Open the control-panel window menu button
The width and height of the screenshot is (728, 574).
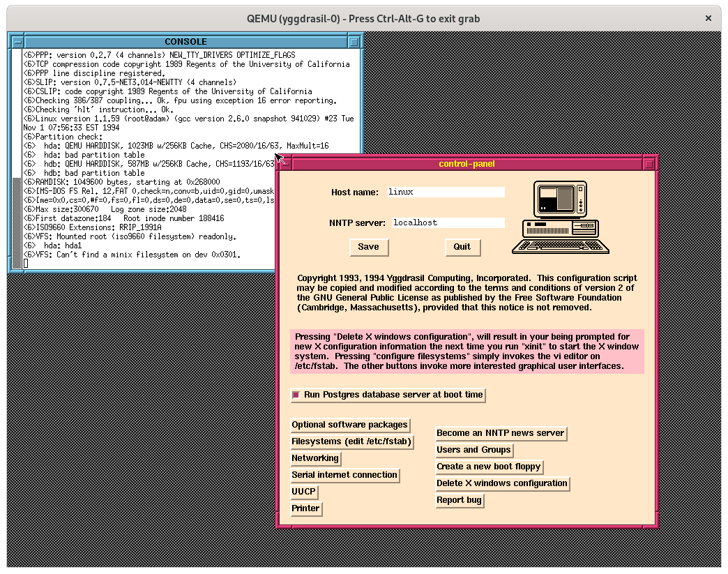[285, 164]
